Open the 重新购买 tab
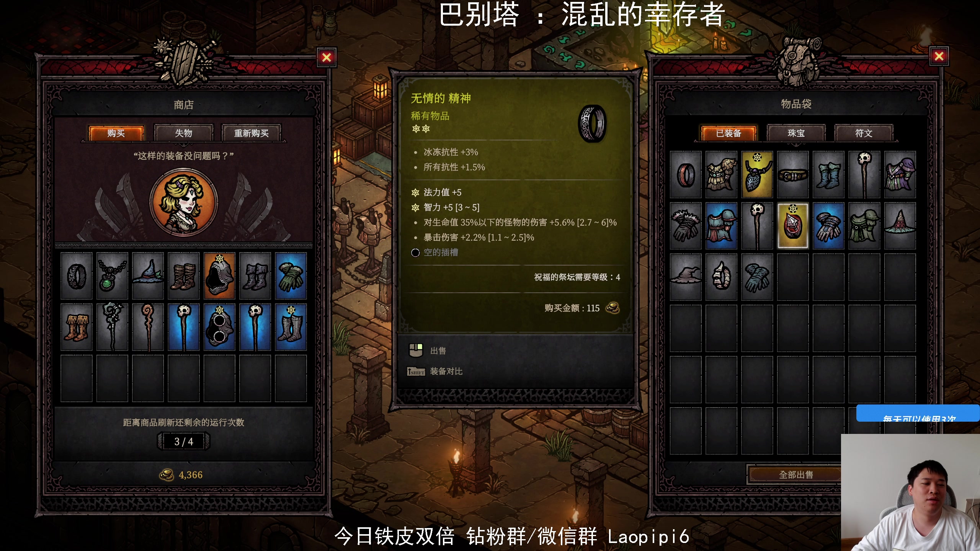This screenshot has height=551, width=980. (252, 133)
